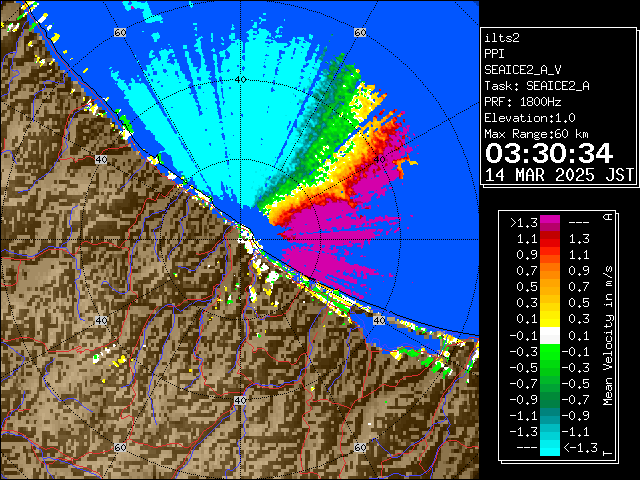Pick the dark teal band in velocity scale
640x480 pixels.
tap(550, 416)
